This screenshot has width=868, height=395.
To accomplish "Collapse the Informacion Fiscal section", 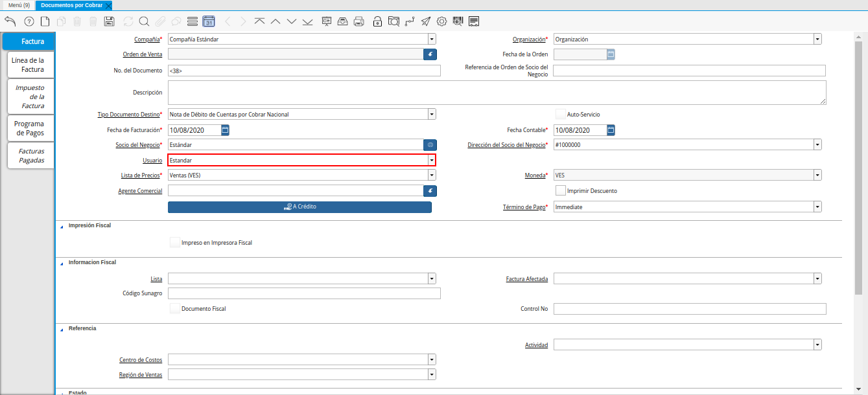I will (x=62, y=263).
